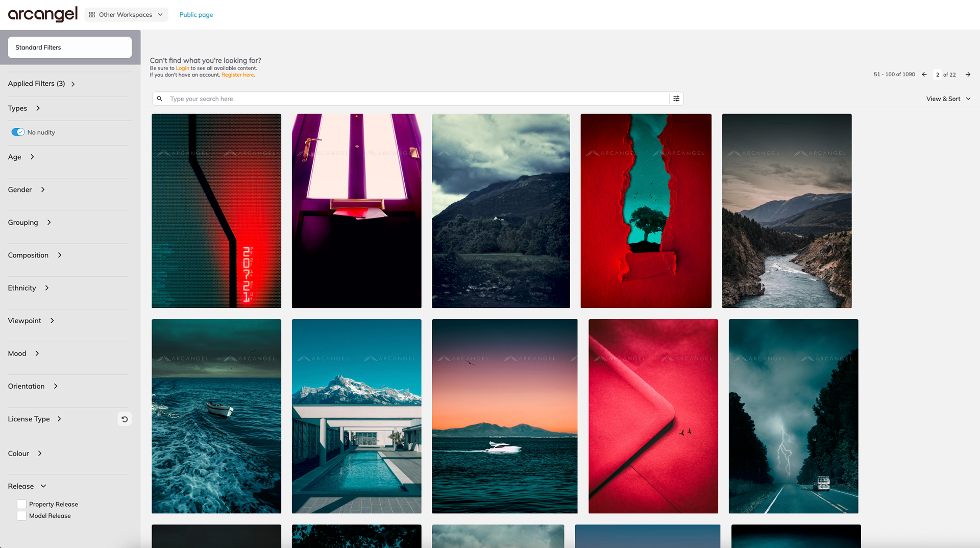Open Other Workspaces dropdown
The width and height of the screenshot is (980, 548).
(x=126, y=15)
